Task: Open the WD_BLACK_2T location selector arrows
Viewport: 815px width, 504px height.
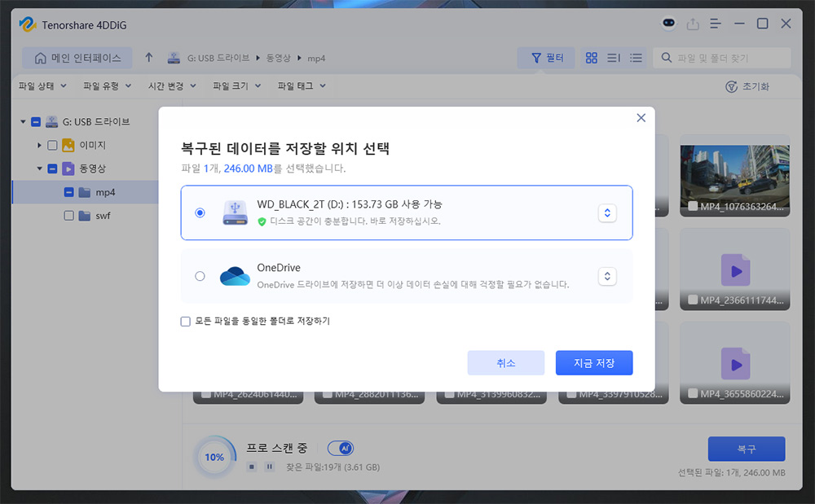Action: tap(607, 213)
